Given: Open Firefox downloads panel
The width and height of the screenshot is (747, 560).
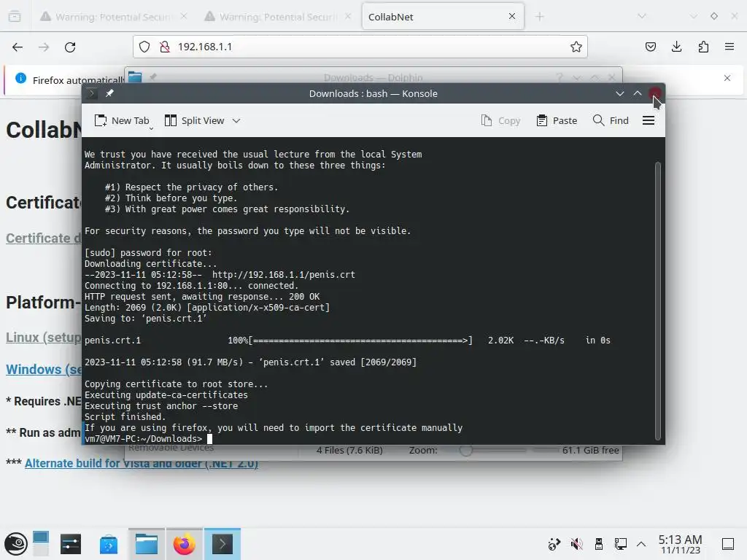Looking at the screenshot, I should tap(676, 47).
